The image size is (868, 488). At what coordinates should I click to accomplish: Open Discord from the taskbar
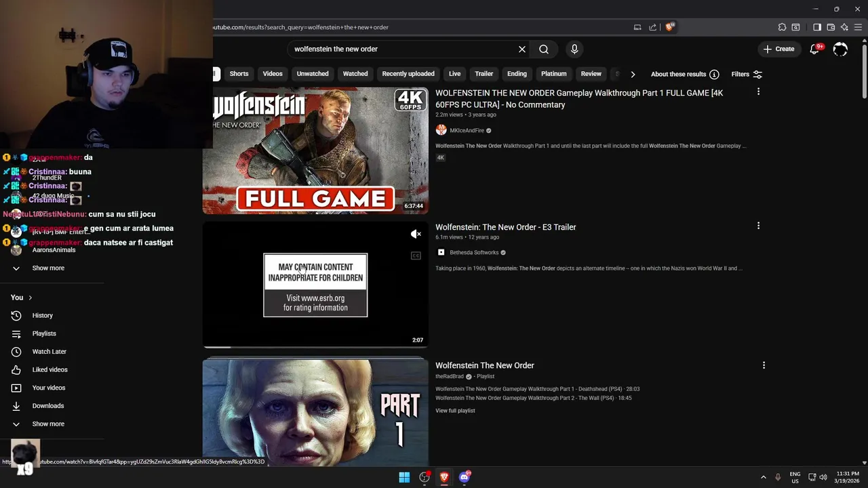point(465,477)
